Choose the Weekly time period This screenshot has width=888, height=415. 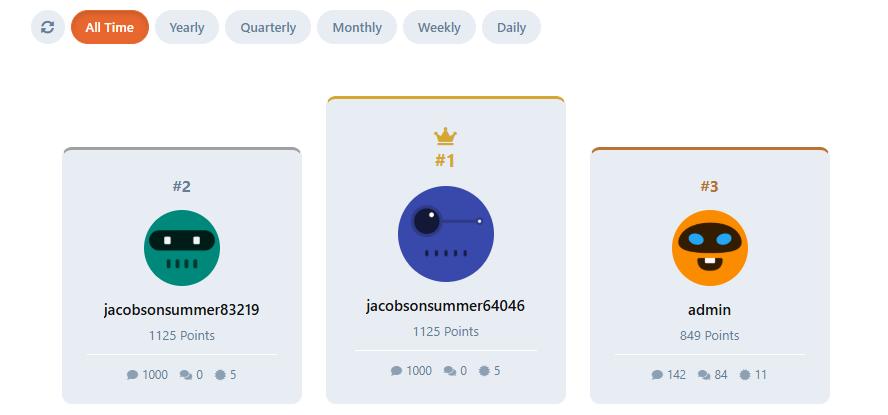click(x=439, y=28)
